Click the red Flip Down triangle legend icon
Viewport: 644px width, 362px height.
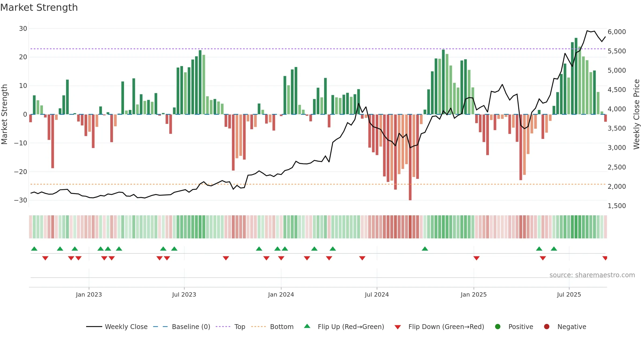(398, 327)
